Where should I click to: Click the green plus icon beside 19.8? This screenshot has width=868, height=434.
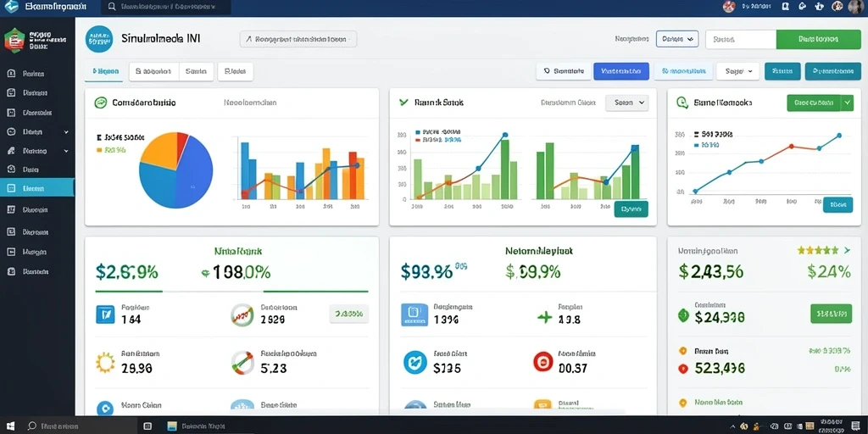(545, 317)
